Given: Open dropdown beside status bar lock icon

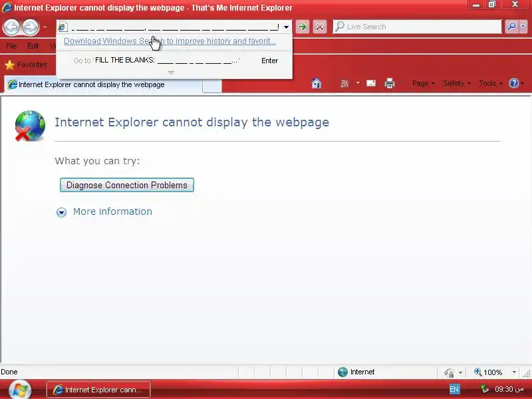Looking at the screenshot, I should [460, 372].
